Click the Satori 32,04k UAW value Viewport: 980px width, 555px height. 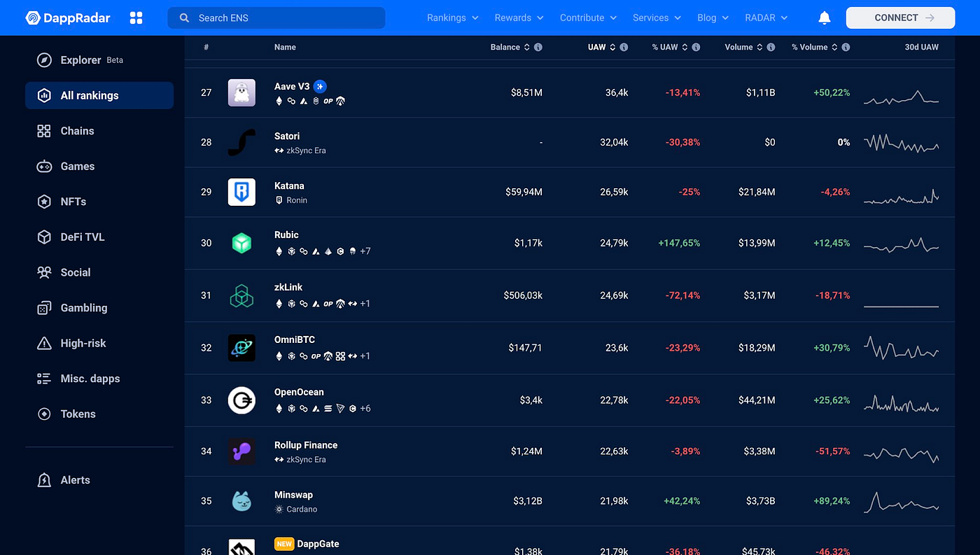tap(614, 142)
